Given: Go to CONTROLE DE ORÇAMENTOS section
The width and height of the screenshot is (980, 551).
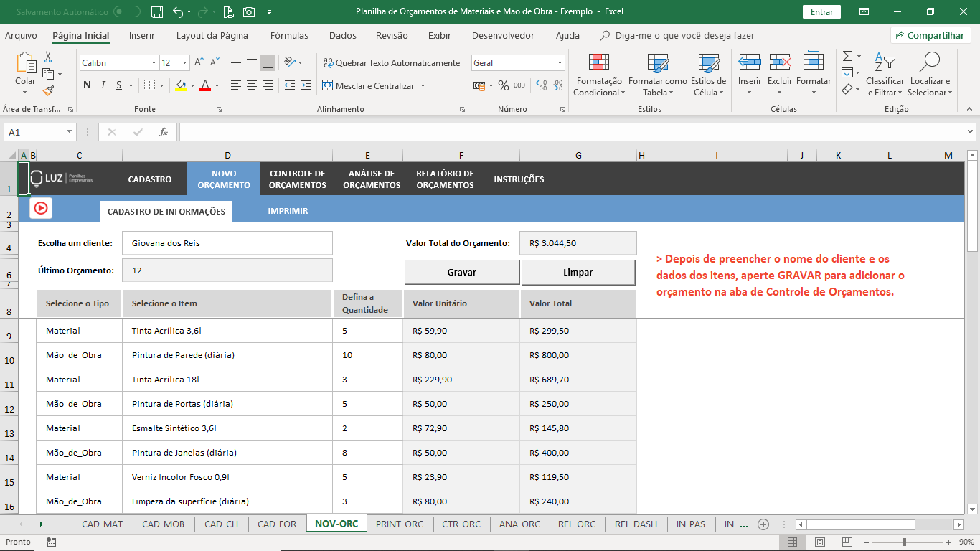Looking at the screenshot, I should 298,179.
